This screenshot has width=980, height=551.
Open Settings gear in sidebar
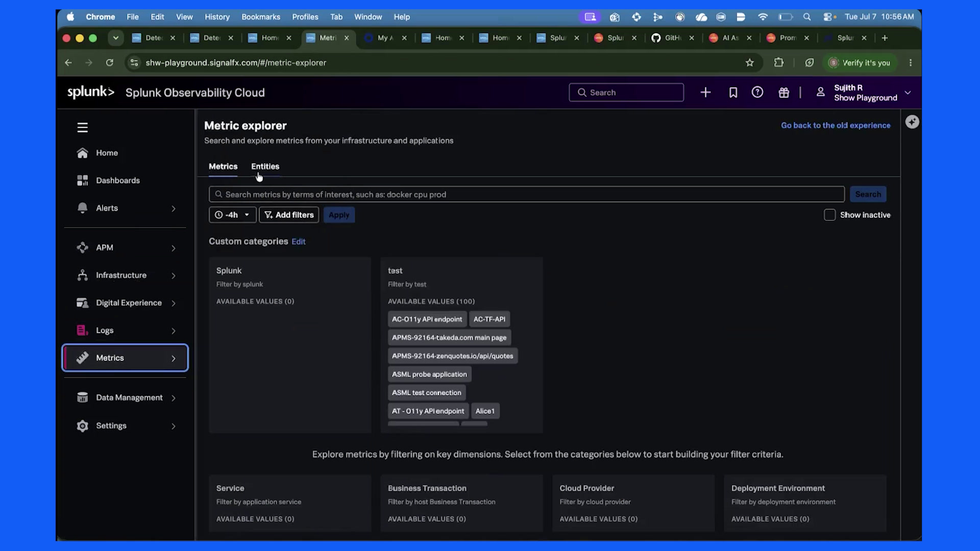coord(82,426)
